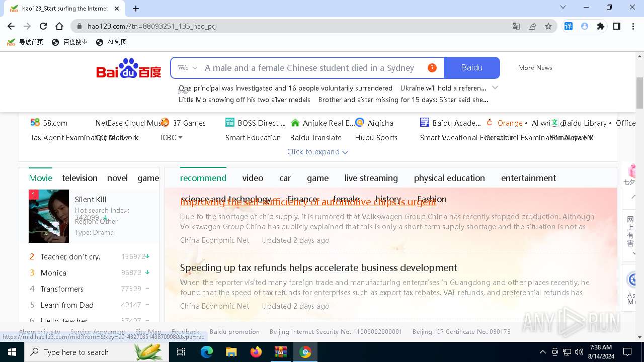Click the BOSS Direct icon
Viewport: 644px width, 362px height.
point(230,122)
